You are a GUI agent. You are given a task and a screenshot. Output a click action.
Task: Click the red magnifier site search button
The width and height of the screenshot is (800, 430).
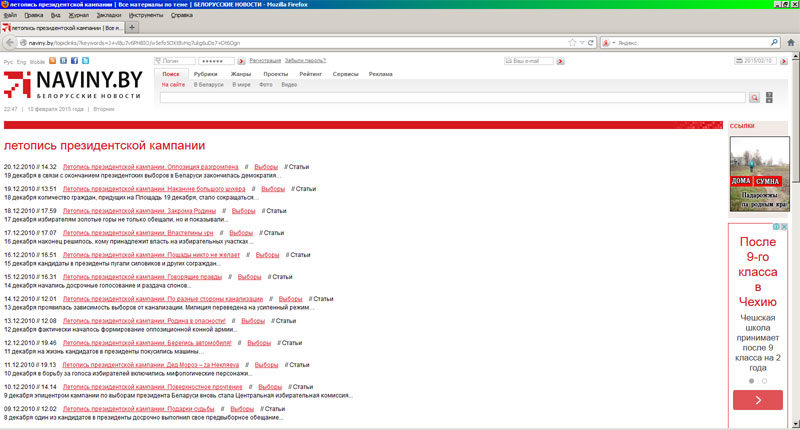click(755, 98)
